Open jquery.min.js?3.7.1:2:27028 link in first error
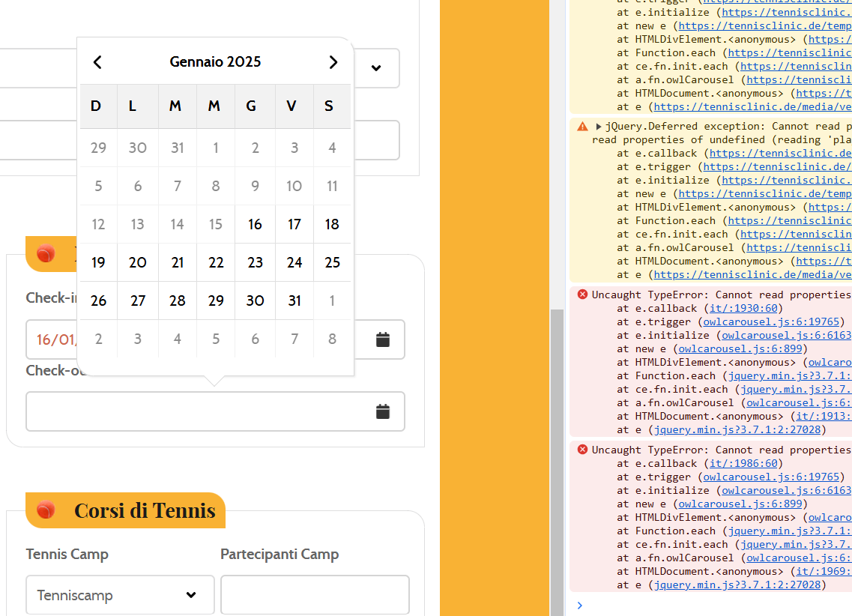This screenshot has width=852, height=616. pyautogui.click(x=737, y=429)
